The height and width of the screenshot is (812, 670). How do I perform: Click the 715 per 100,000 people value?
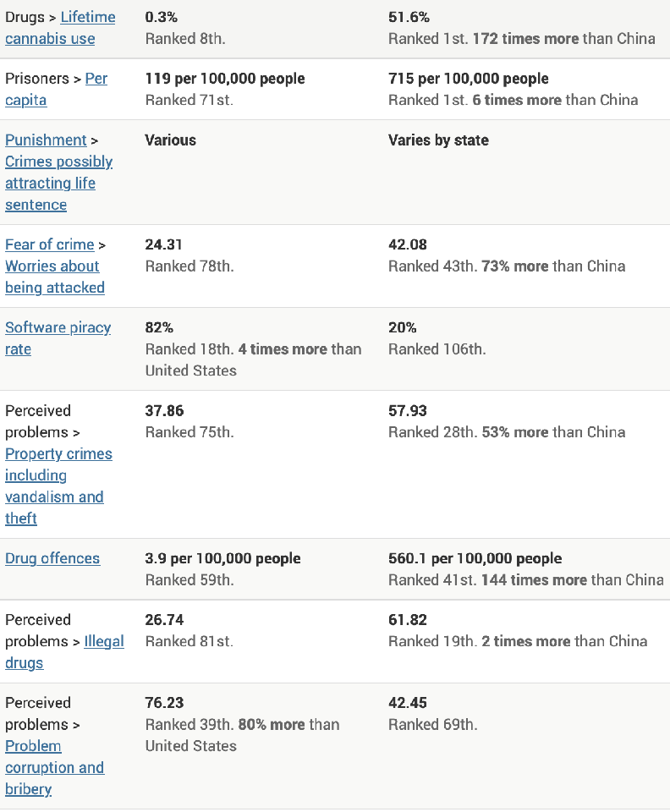pos(468,79)
